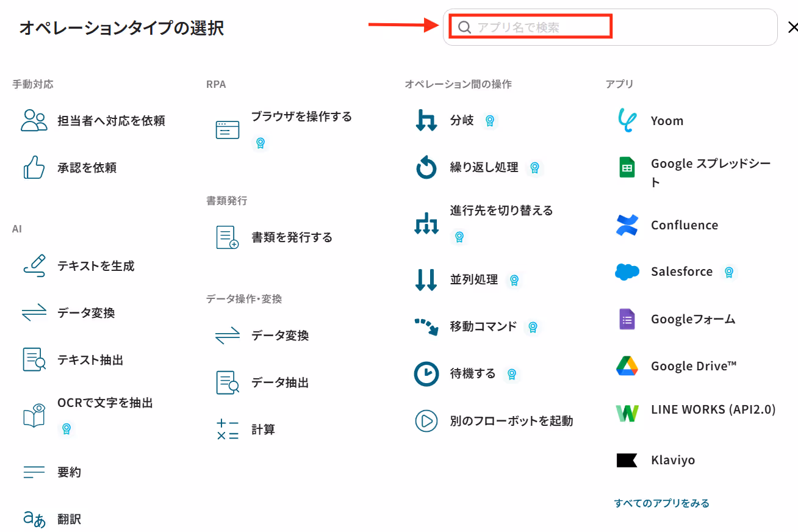Click the オペレーション間の操作 section heading
The width and height of the screenshot is (798, 532).
tap(458, 84)
